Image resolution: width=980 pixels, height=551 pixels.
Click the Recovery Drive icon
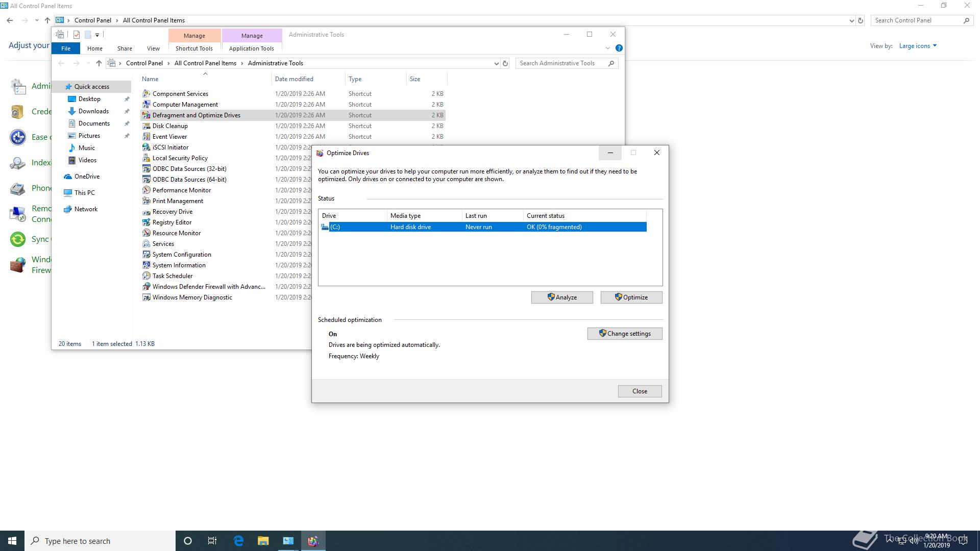[x=146, y=212]
